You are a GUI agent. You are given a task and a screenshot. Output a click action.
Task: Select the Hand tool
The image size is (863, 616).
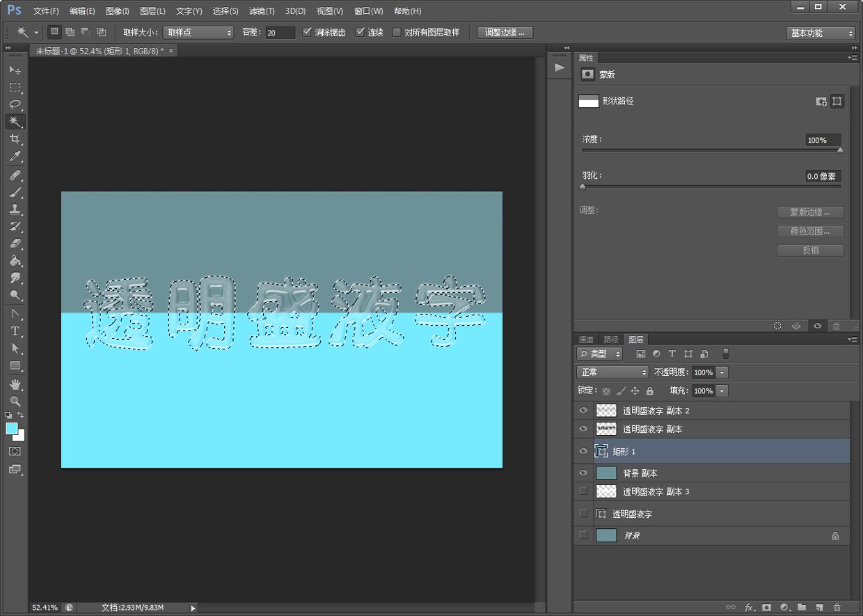(x=15, y=384)
